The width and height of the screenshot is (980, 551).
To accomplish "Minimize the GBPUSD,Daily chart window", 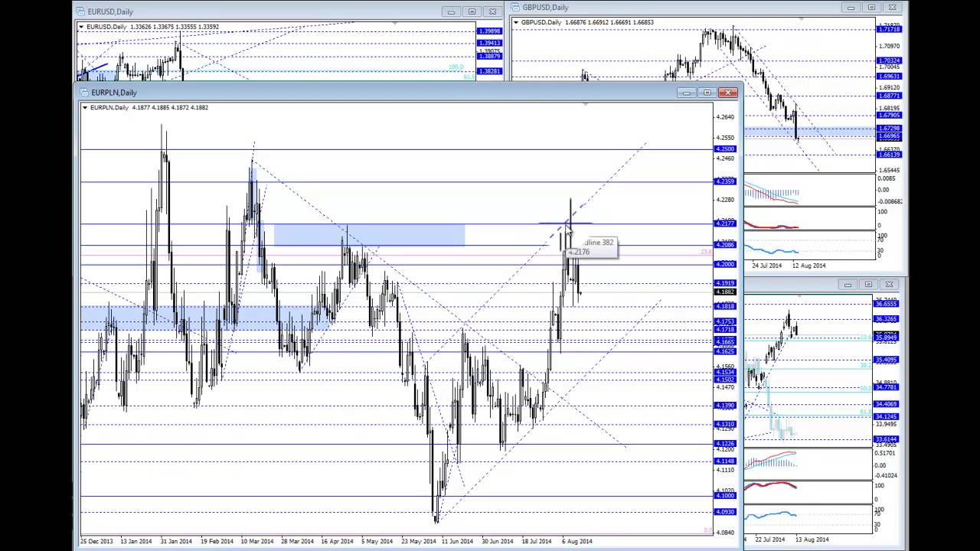I will point(851,8).
